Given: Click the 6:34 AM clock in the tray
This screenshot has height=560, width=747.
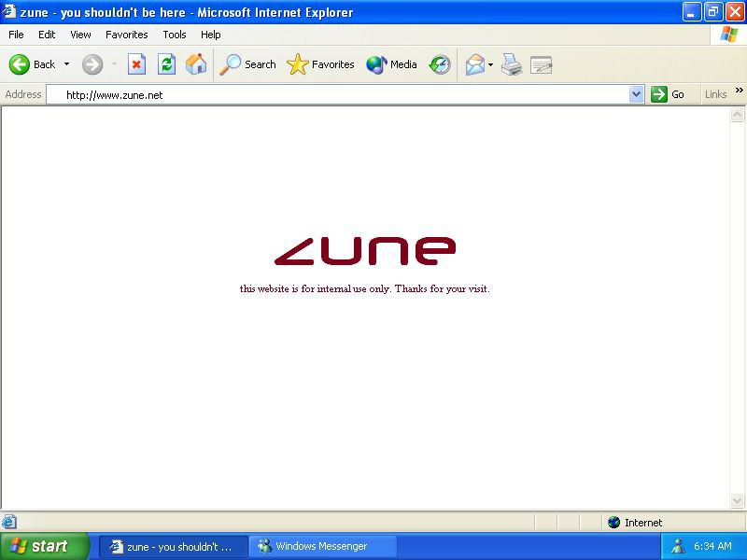Looking at the screenshot, I should pos(712,546).
